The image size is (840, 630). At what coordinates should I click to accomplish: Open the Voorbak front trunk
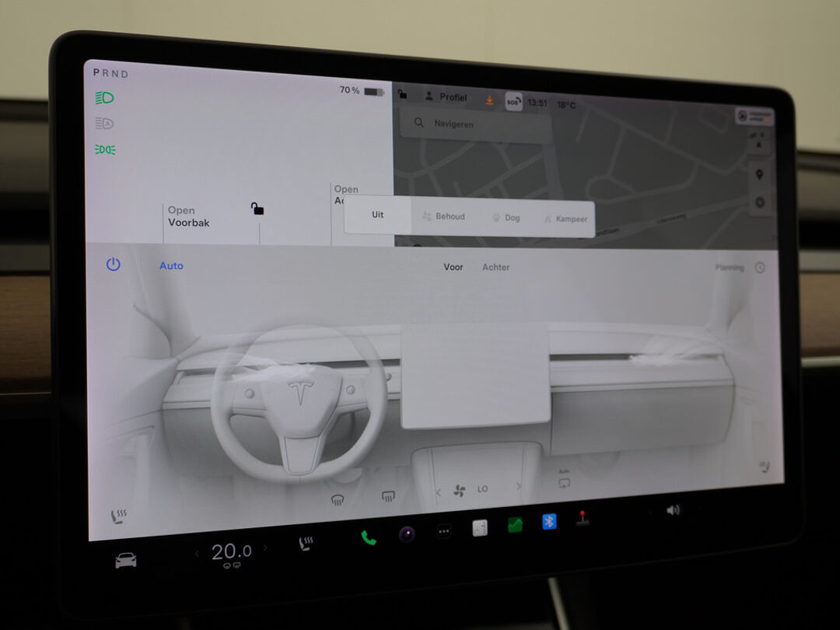188,216
